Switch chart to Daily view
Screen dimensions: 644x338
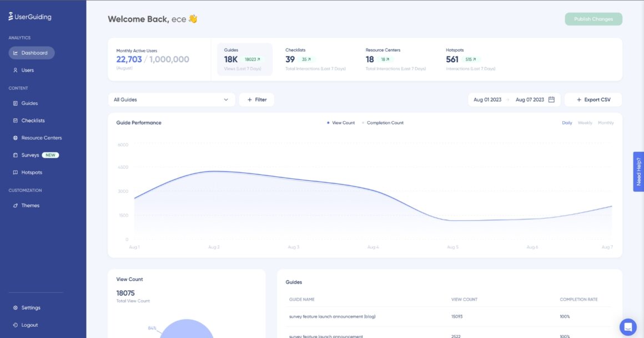coord(567,122)
